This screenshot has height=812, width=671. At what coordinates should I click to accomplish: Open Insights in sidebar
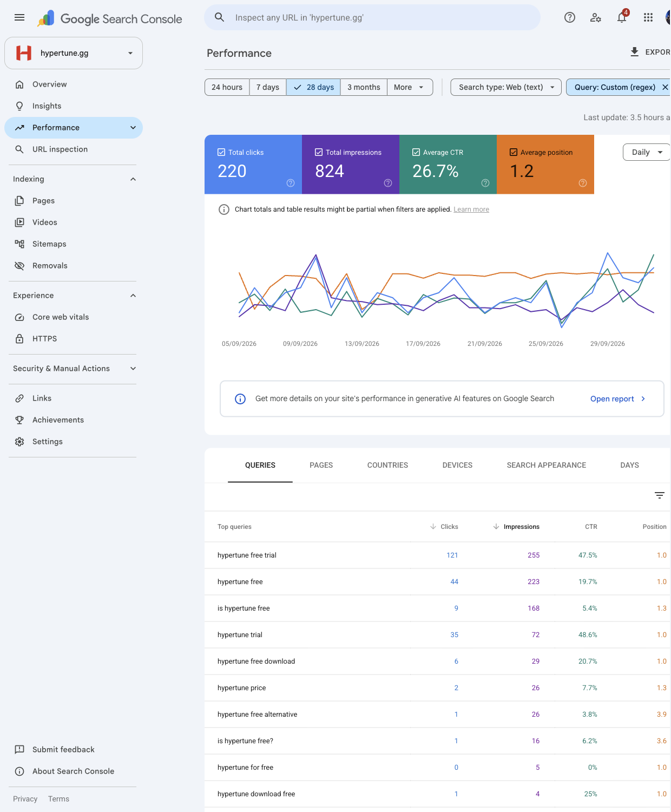tap(74, 106)
